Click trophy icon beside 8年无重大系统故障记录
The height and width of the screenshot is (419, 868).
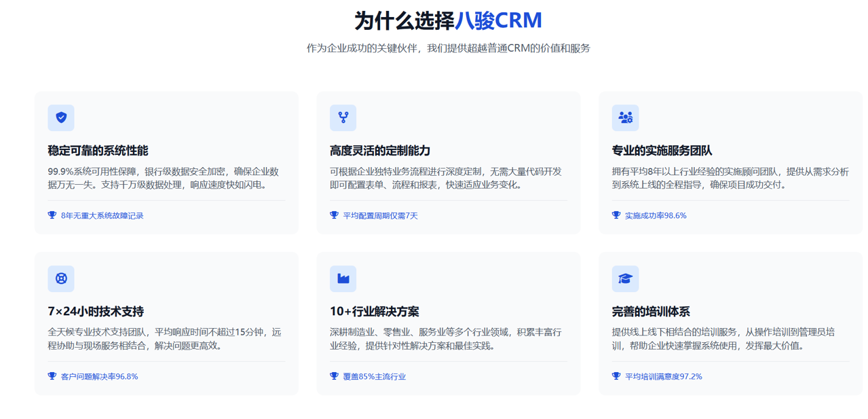tap(52, 215)
